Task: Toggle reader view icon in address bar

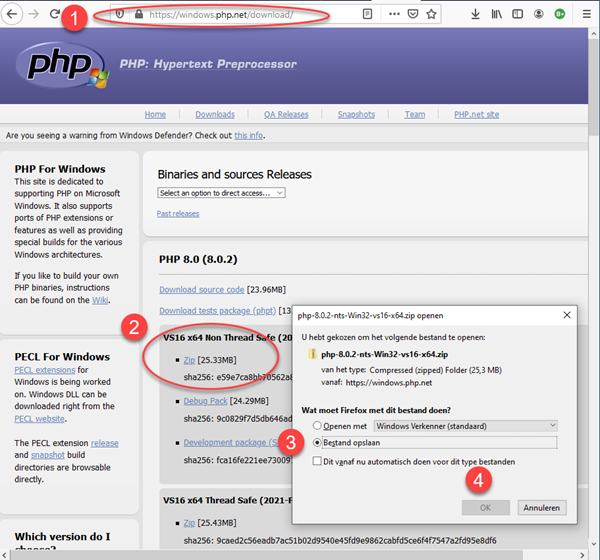Action: point(367,15)
